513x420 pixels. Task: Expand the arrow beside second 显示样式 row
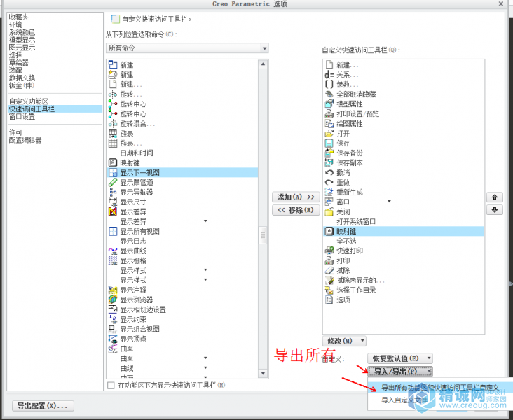coord(205,280)
